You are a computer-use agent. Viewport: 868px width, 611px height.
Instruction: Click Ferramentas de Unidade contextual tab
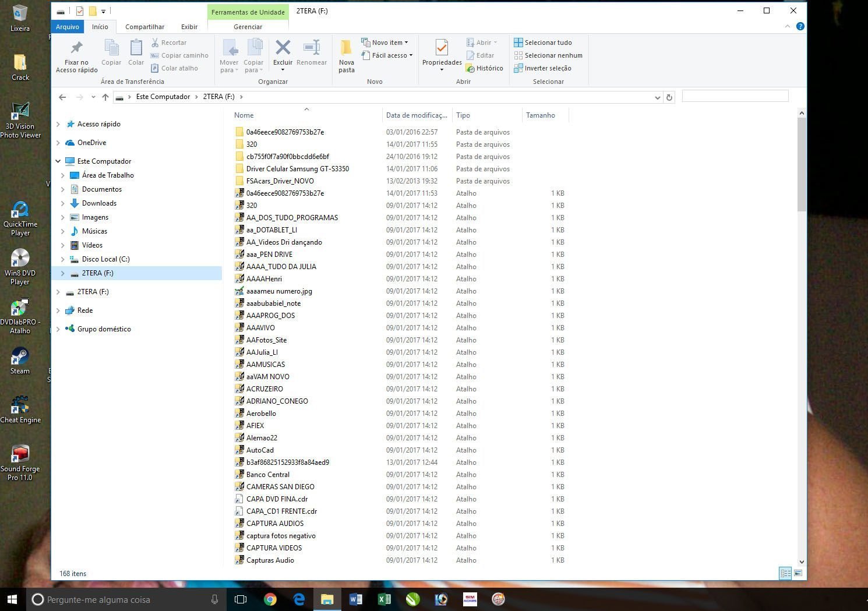point(248,12)
